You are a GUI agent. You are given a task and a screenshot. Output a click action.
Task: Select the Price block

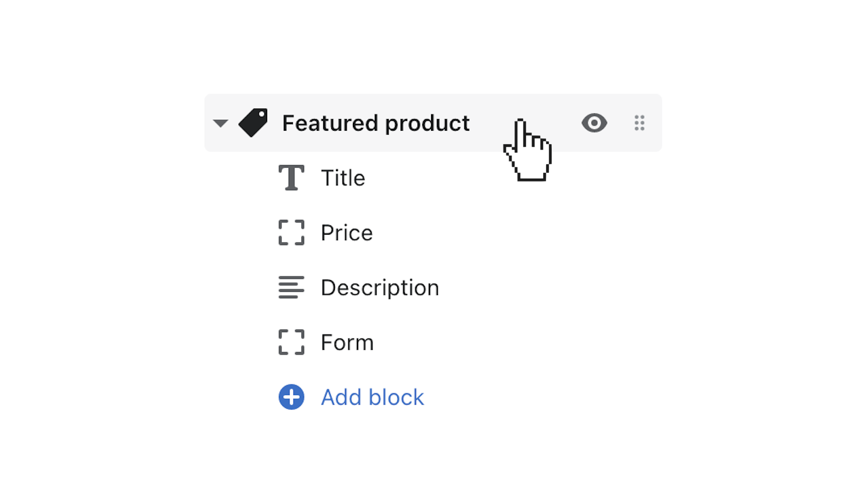[346, 233]
